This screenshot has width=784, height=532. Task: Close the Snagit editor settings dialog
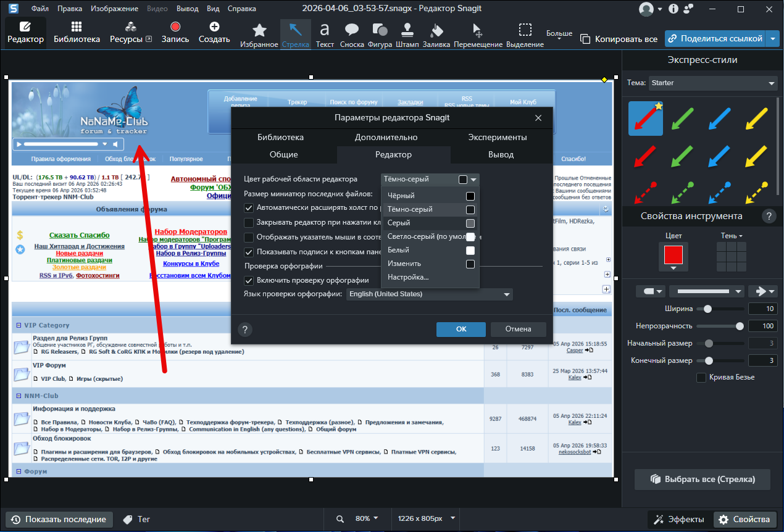[x=538, y=118]
